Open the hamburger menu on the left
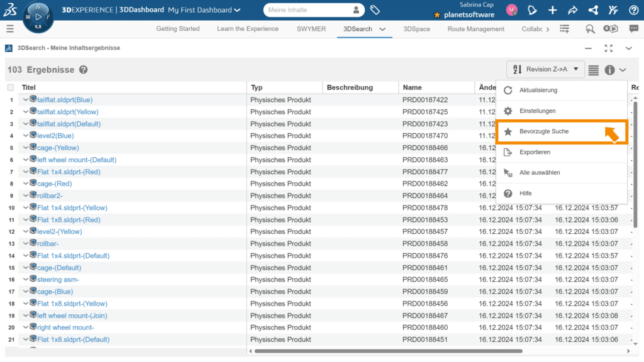This screenshot has width=644, height=362. [9, 29]
